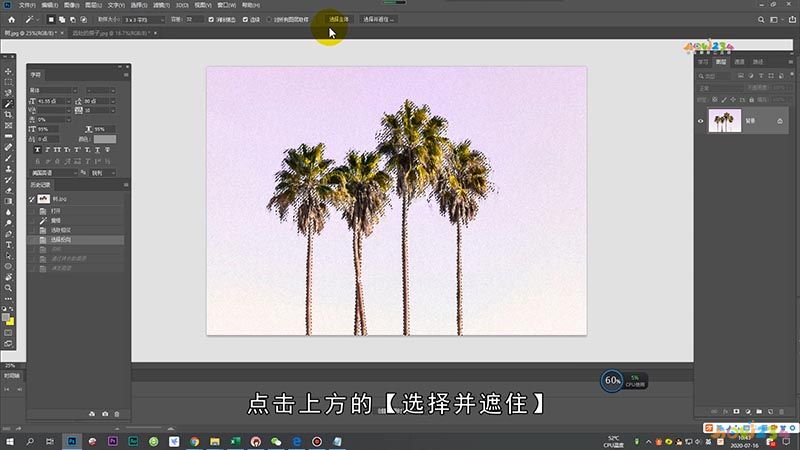Open anti-aliasing method dropdown in Character panel

click(x=103, y=173)
